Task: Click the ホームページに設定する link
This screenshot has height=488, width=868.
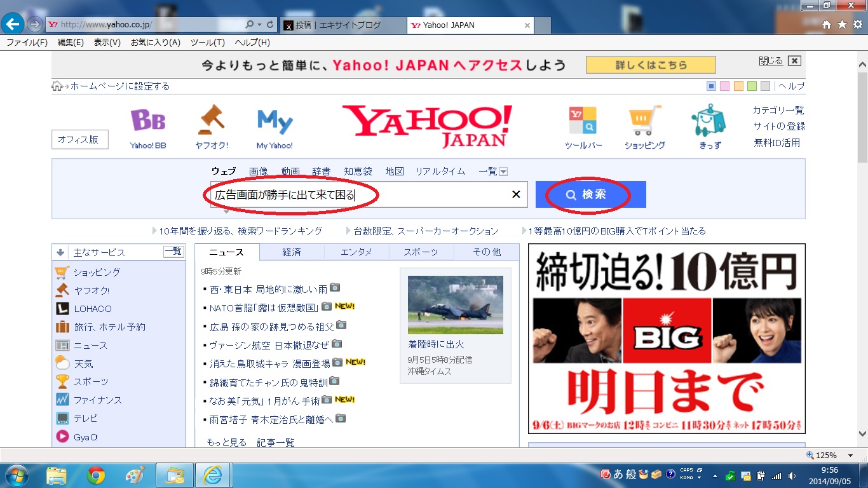Action: [119, 86]
